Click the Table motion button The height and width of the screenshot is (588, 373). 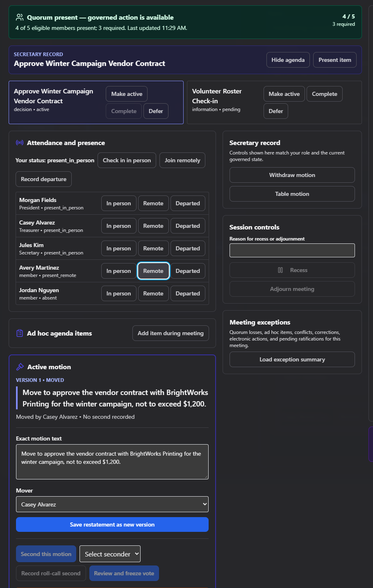point(292,194)
